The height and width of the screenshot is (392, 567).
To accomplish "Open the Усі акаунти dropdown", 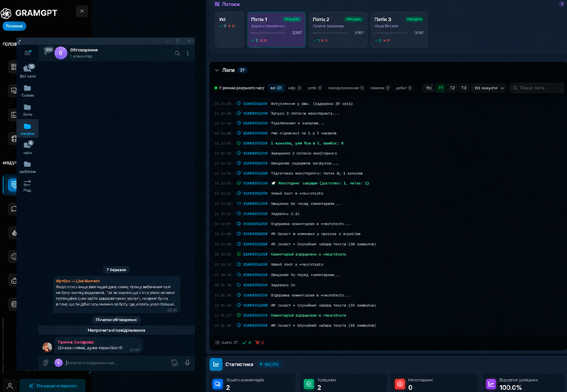I will (488, 88).
